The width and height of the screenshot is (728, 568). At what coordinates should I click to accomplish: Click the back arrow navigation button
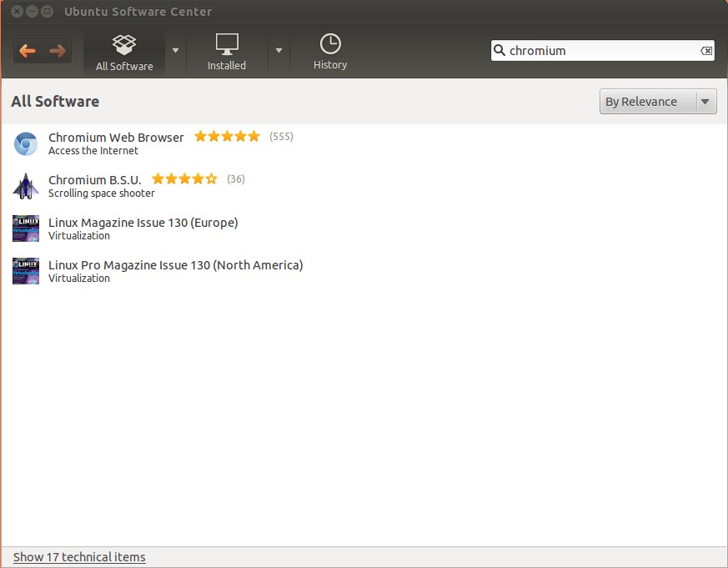(28, 51)
